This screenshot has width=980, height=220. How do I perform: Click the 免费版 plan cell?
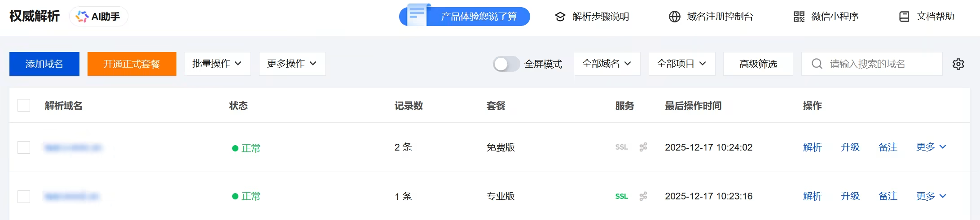pos(501,147)
